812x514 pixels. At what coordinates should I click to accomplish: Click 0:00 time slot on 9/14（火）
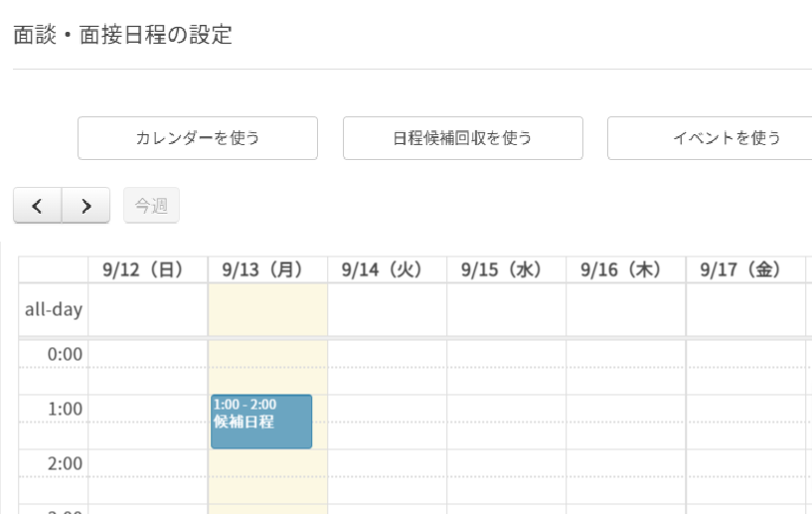387,354
